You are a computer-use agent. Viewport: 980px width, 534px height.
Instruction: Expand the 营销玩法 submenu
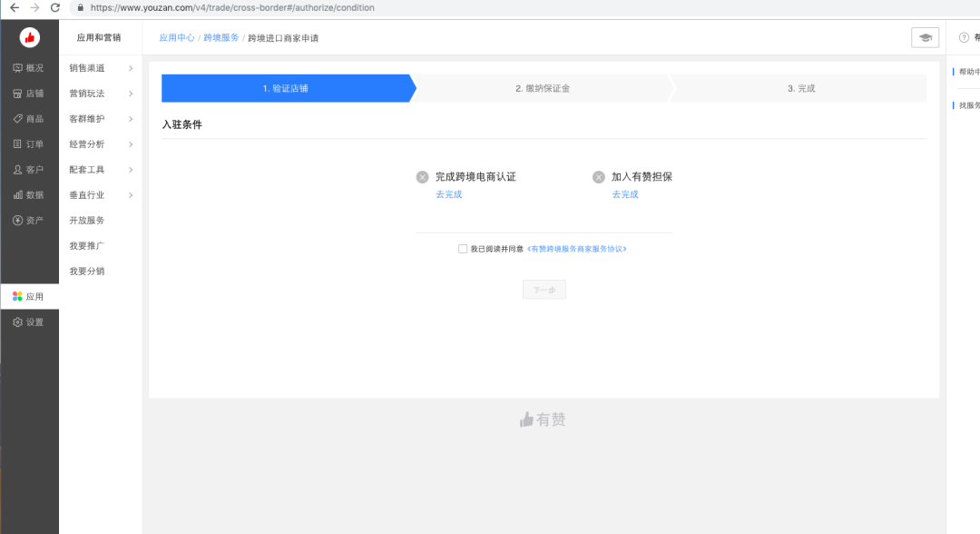[x=101, y=94]
